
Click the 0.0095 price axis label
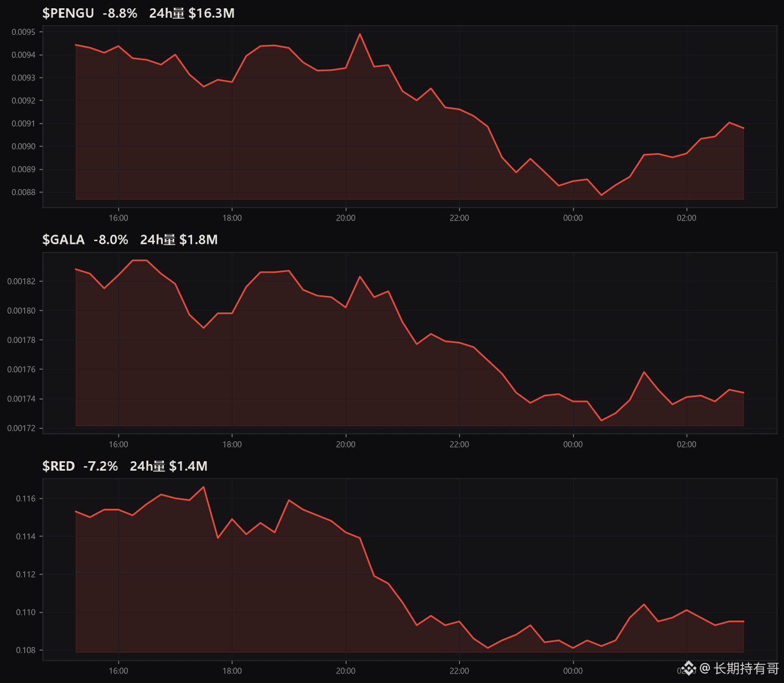click(23, 32)
